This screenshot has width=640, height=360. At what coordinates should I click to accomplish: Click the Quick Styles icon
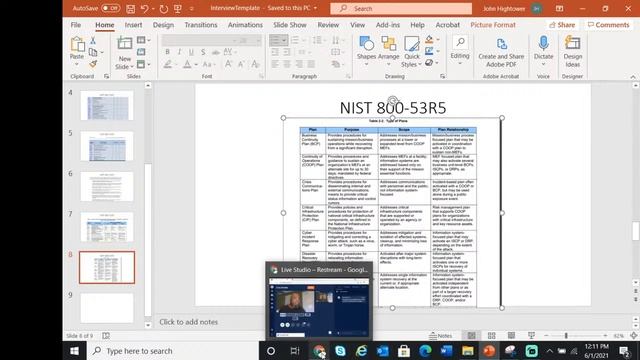[x=411, y=44]
